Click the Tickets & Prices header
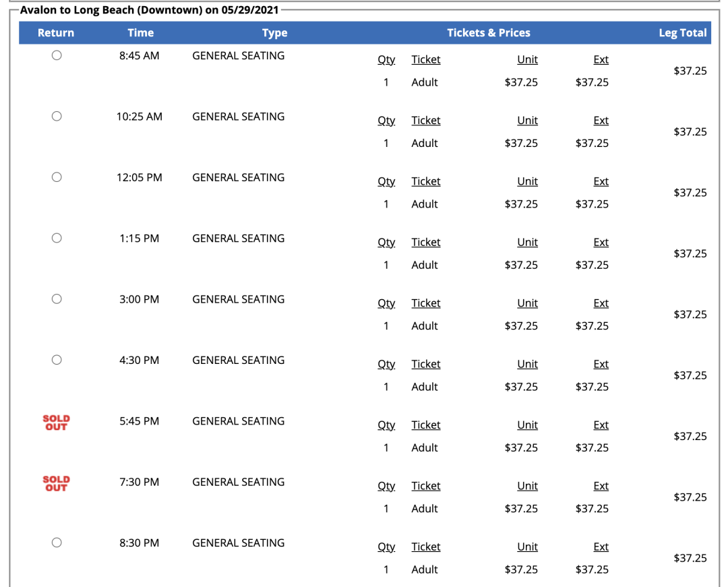The image size is (728, 587). pyautogui.click(x=489, y=33)
